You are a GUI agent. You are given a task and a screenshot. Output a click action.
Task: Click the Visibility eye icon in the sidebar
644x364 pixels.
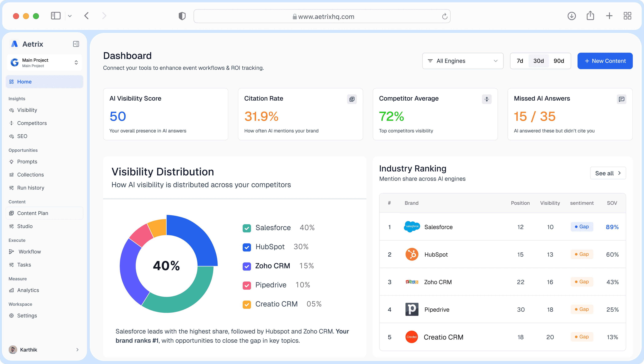click(x=12, y=110)
